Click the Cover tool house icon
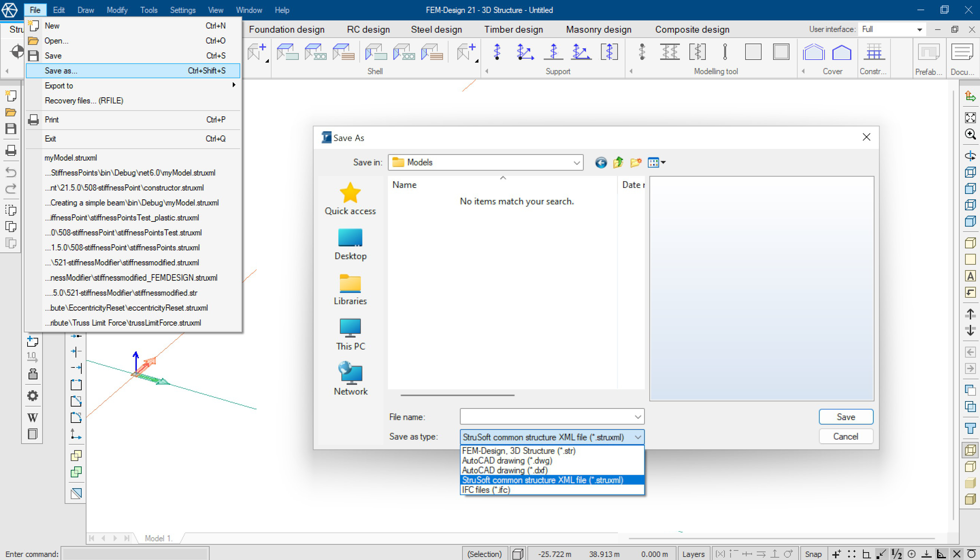The height and width of the screenshot is (560, 980). pos(814,52)
